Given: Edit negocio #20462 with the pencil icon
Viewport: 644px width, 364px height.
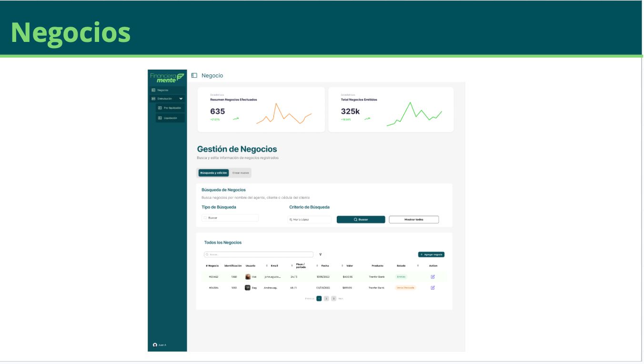Looking at the screenshot, I should pos(433,277).
